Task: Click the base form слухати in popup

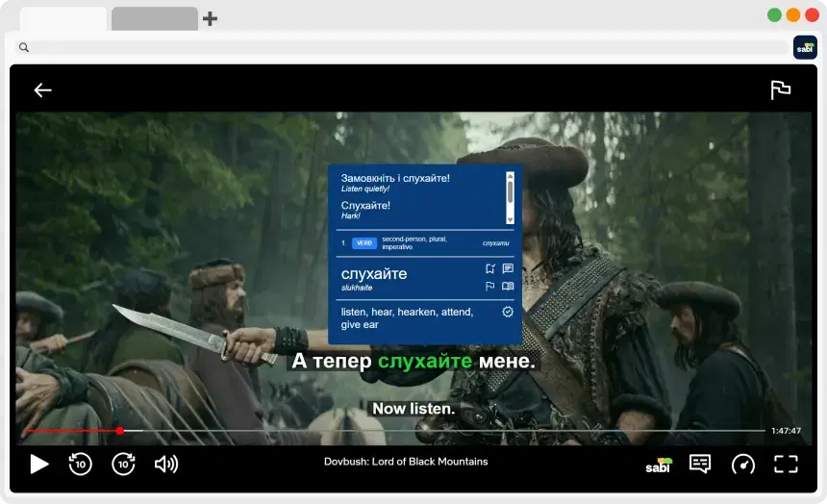Action: (496, 243)
